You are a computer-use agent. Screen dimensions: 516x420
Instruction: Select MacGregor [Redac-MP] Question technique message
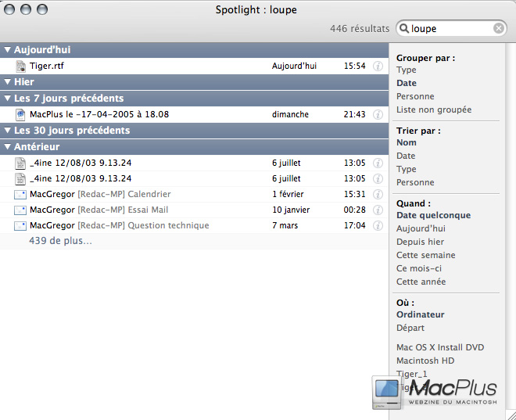click(194, 226)
